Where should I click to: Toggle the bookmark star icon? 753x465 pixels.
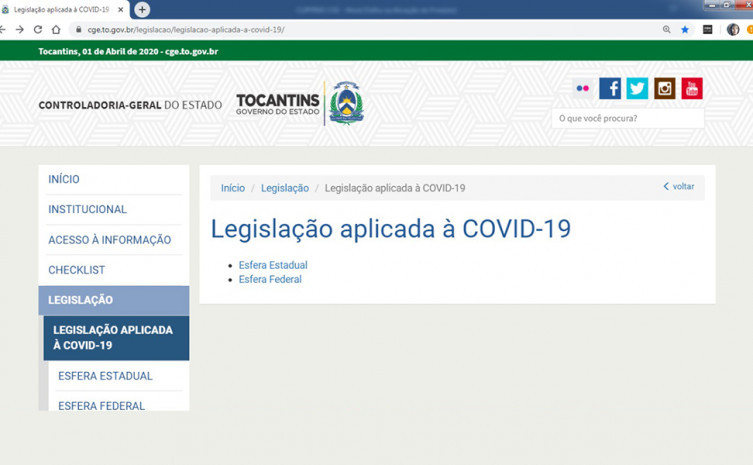click(x=685, y=30)
